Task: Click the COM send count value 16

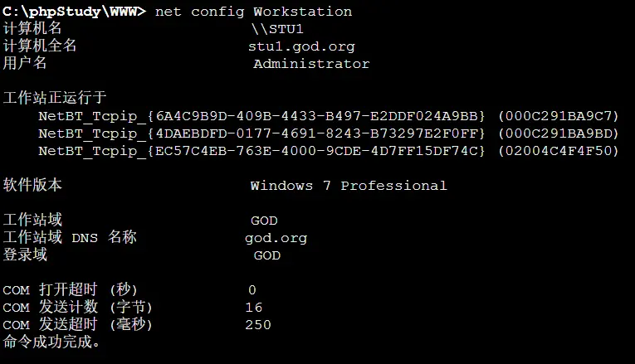Action: [x=254, y=308]
